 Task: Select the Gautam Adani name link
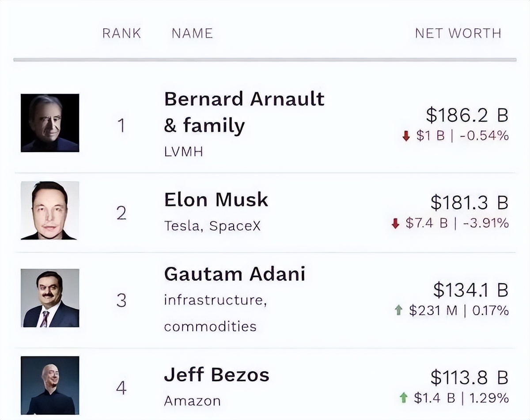click(x=235, y=274)
